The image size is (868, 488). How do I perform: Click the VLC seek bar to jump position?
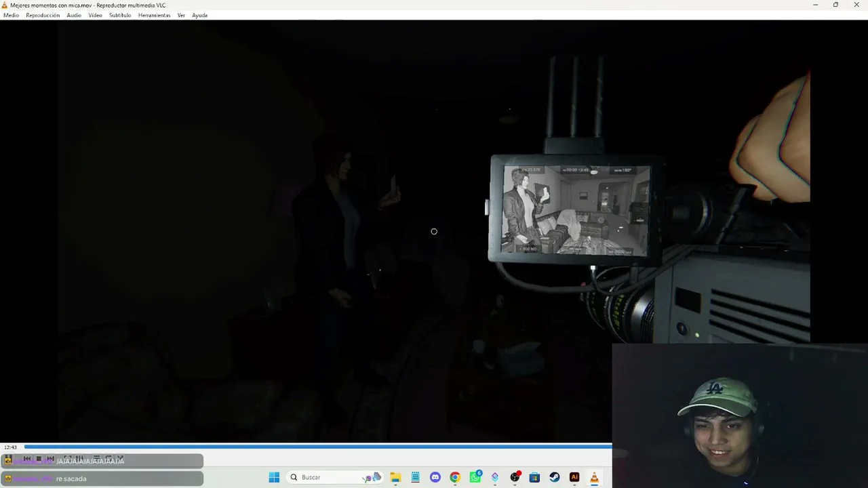(317, 447)
